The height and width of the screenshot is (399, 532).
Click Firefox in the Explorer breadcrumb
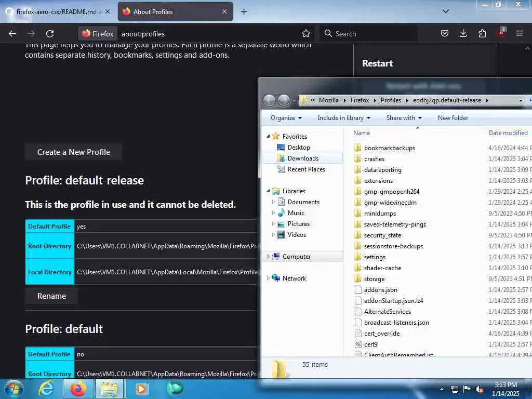click(360, 100)
